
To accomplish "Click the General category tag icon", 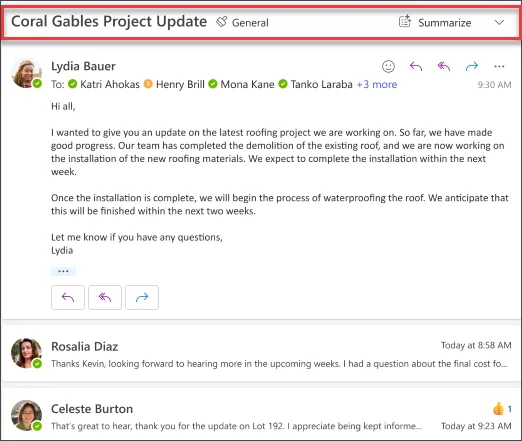I will pos(221,22).
